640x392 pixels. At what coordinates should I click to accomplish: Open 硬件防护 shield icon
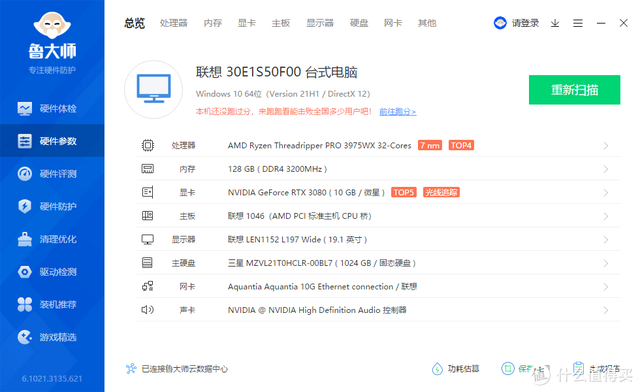pyautogui.click(x=25, y=206)
